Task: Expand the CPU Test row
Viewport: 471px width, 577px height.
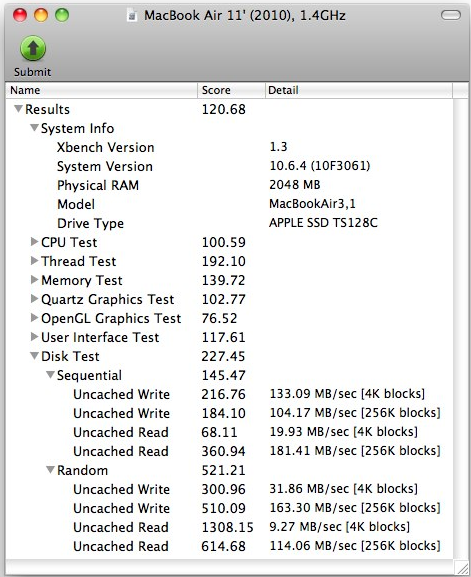Action: (x=34, y=241)
